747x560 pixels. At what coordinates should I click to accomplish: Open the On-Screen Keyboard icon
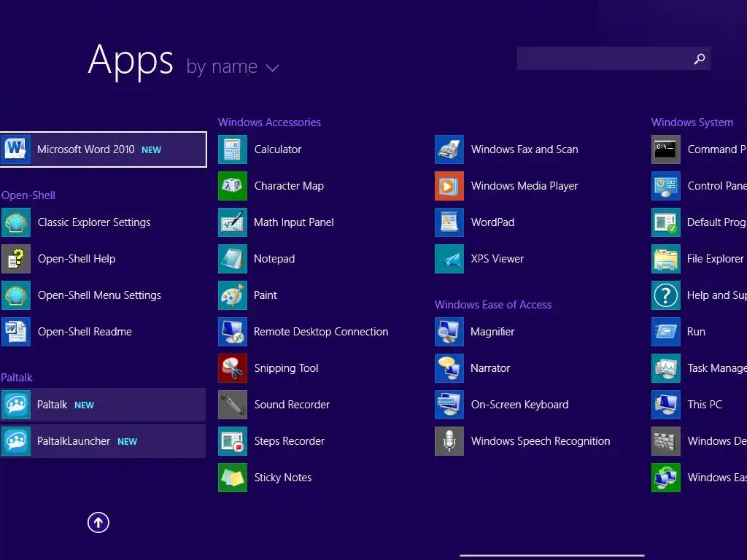449,405
